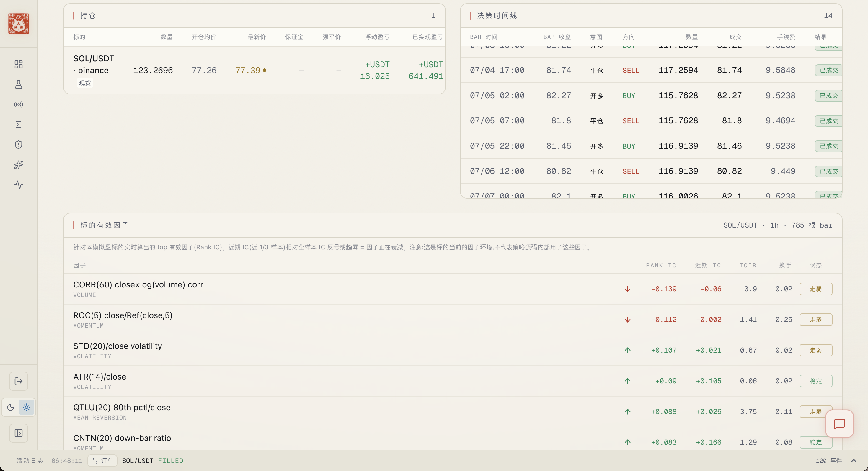Screen dimensions: 868x471
Task: Click the cat logo in the sidebar
Action: (x=19, y=24)
